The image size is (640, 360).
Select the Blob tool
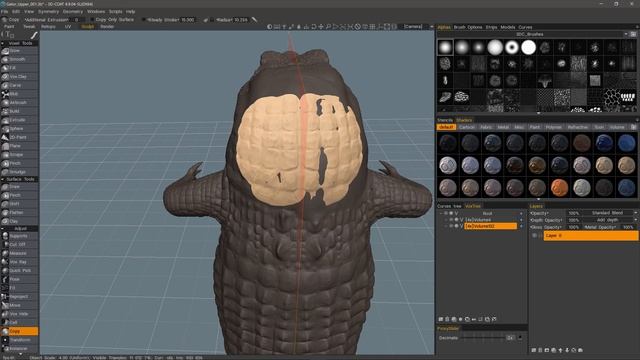point(20,94)
